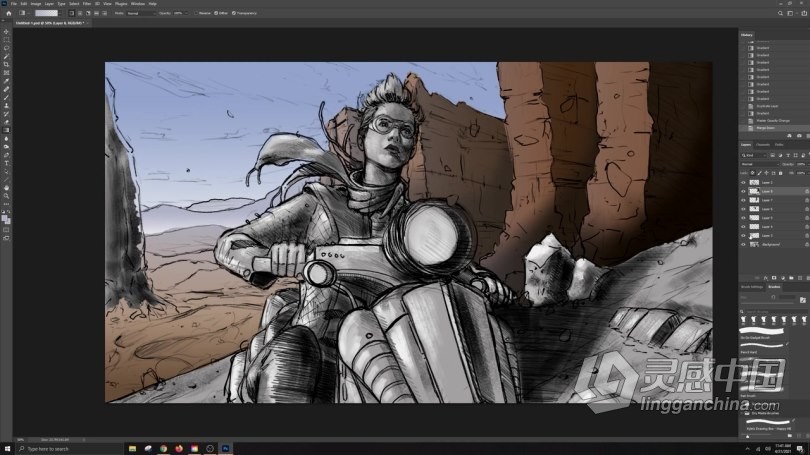Click the Lock Position icon

[766, 173]
